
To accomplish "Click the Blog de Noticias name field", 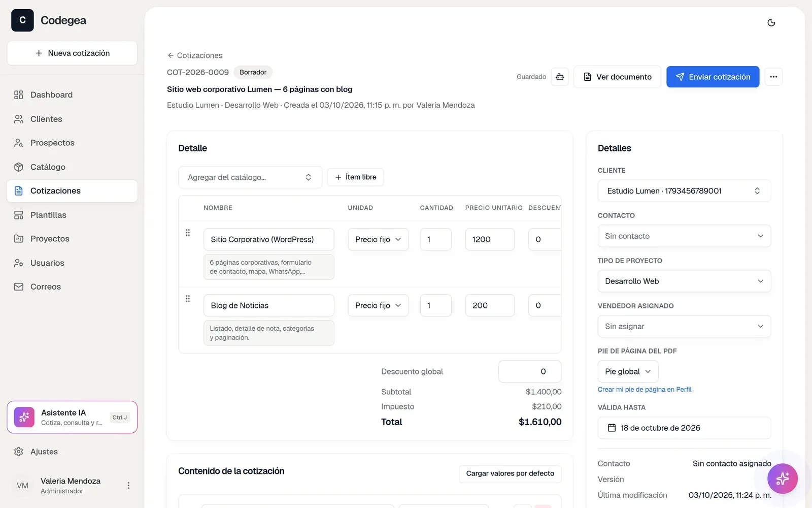I will 269,305.
